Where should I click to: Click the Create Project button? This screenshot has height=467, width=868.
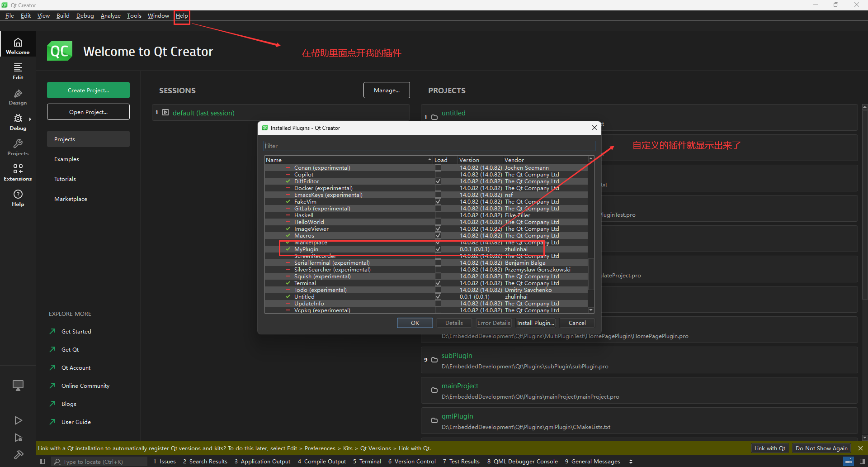tap(88, 90)
